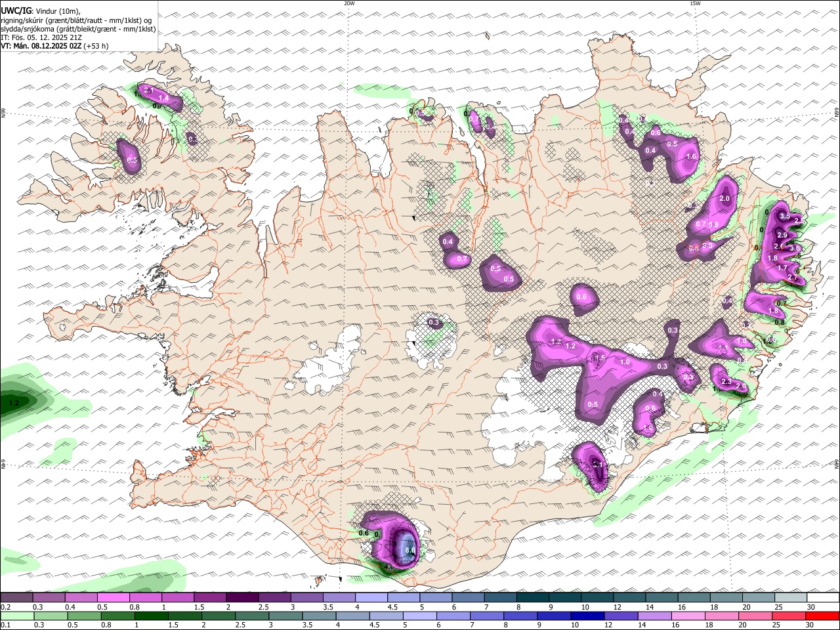Click the 2.7 value on the east coast
This screenshot has width=840, height=630.
[x=792, y=278]
